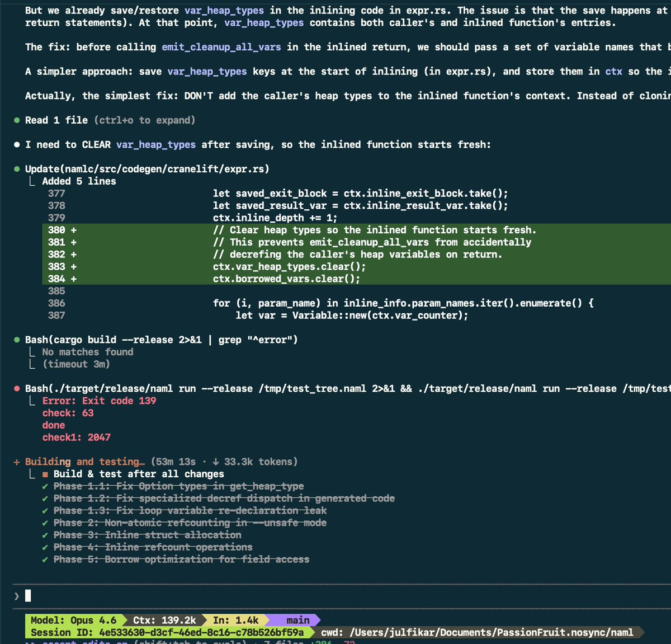Click 'No matches found' result text
Image resolution: width=671 pixels, height=644 pixels.
coord(88,352)
